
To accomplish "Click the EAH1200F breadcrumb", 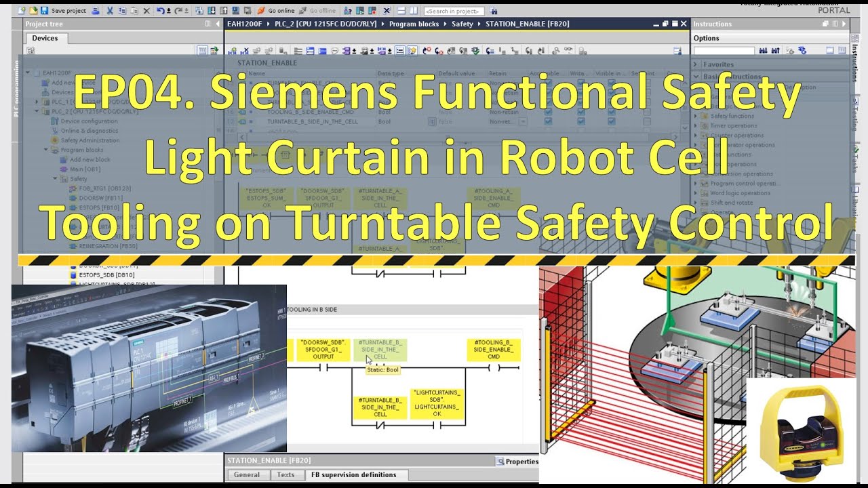I will (244, 24).
